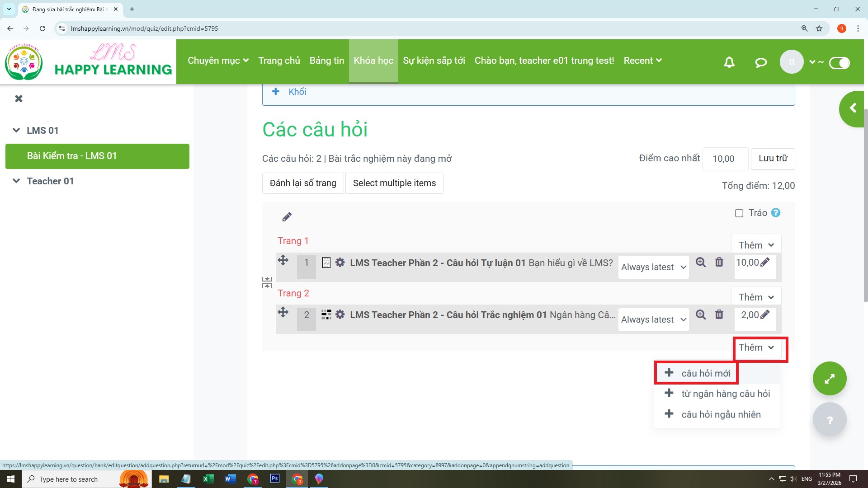Image resolution: width=868 pixels, height=488 pixels.
Task: Expand the Chuyên mục menu
Action: (218, 61)
